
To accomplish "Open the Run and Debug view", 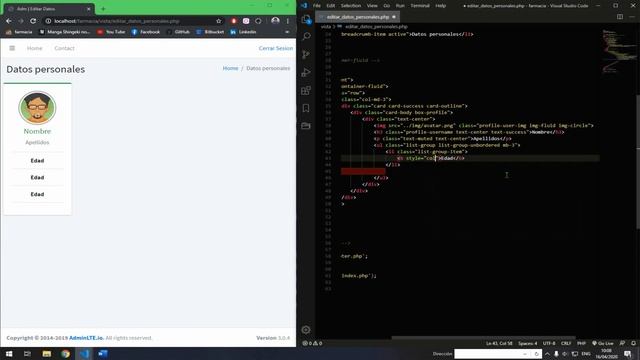I will point(306,72).
